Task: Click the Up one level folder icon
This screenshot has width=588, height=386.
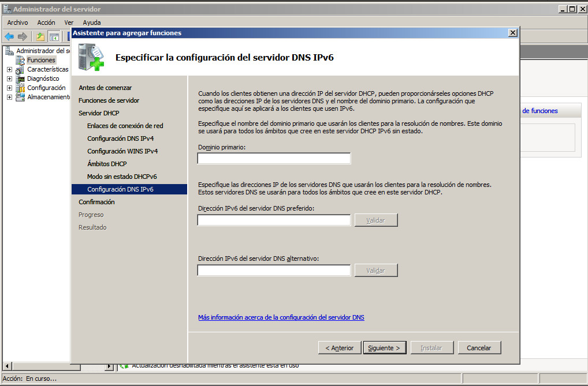Action: coord(40,37)
